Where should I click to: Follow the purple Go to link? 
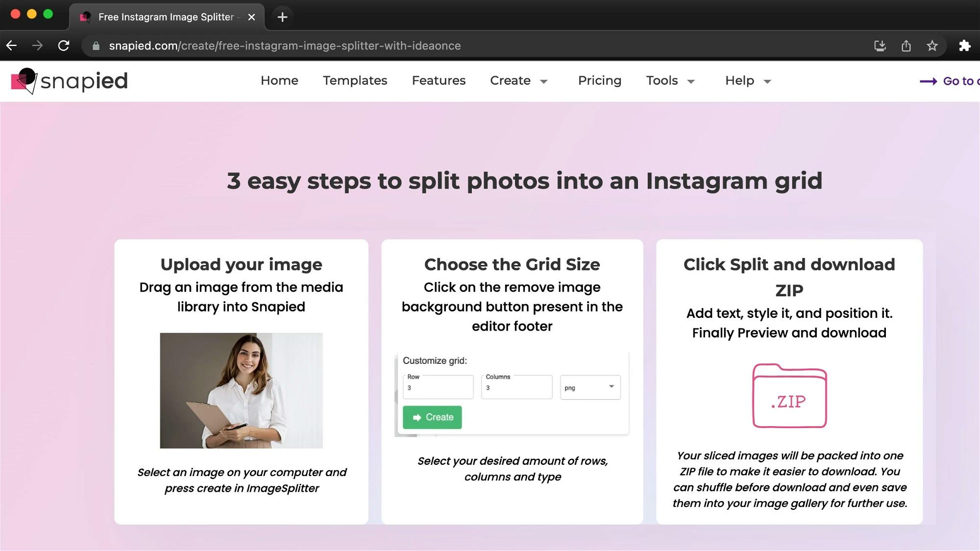coord(950,81)
